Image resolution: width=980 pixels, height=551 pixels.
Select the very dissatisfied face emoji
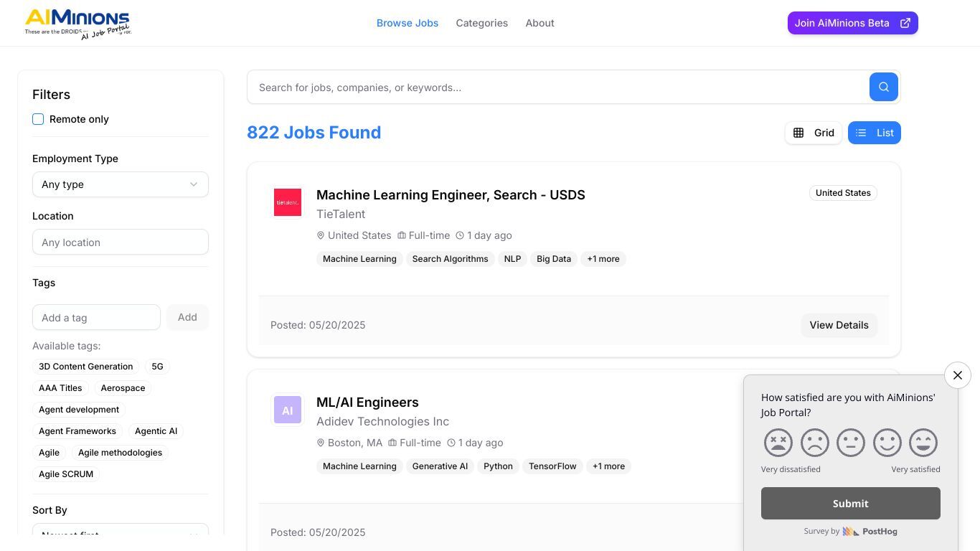tap(778, 443)
